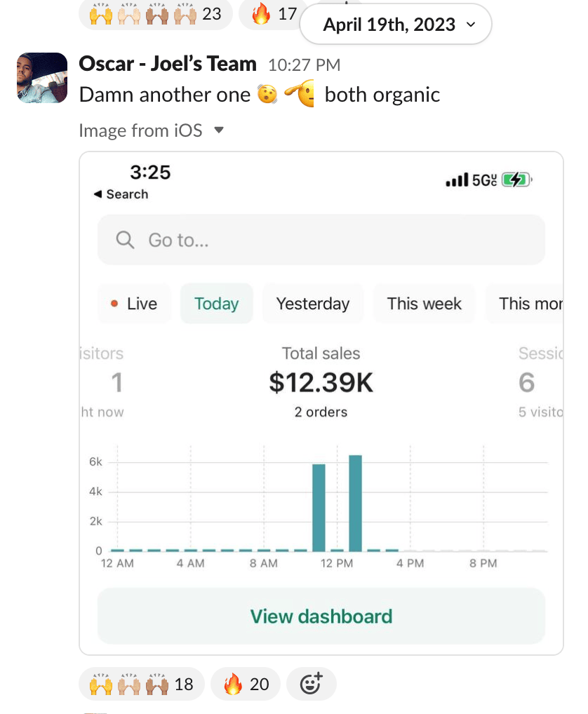The width and height of the screenshot is (588, 714).
Task: Click the 10:27 PM timestamp
Action: point(304,65)
